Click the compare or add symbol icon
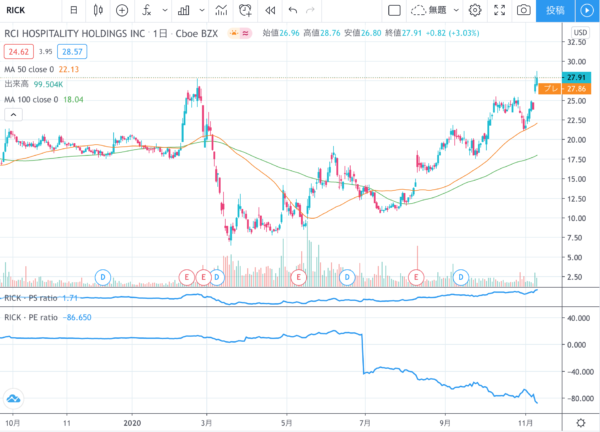 coord(122,10)
